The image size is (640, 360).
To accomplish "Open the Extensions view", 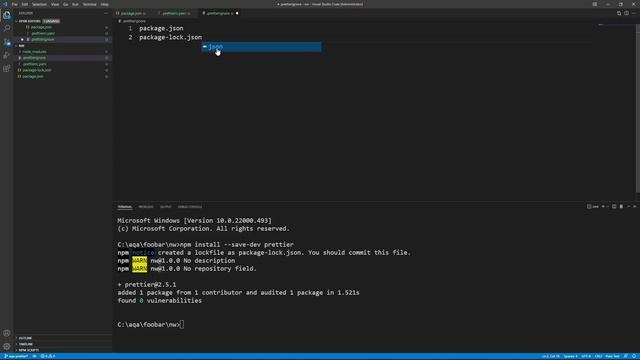I will (x=7, y=68).
